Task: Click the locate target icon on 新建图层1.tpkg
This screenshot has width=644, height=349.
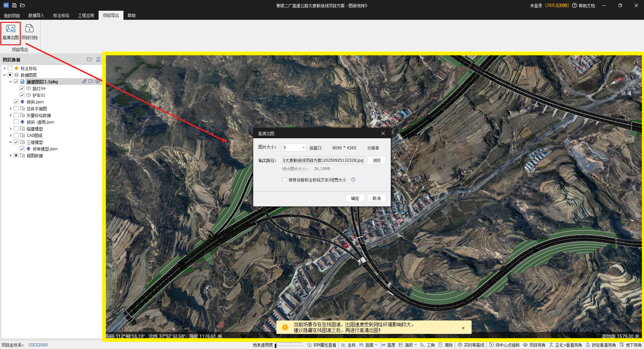Action: pyautogui.click(x=98, y=82)
